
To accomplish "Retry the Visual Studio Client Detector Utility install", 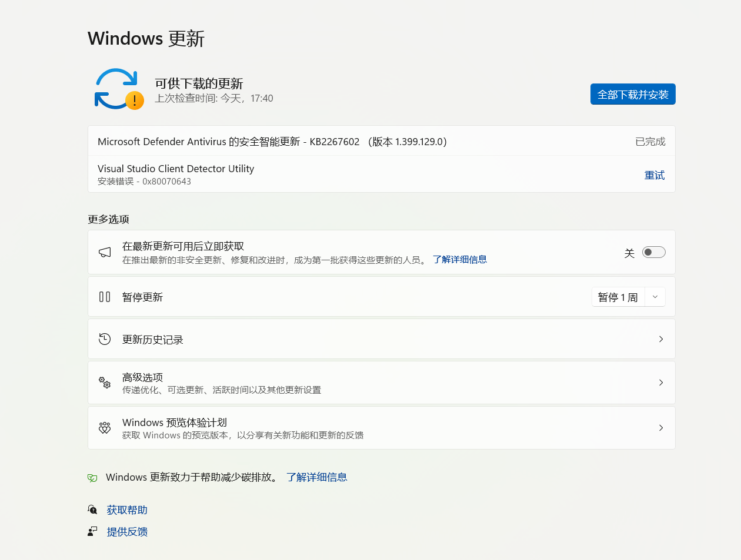I will pyautogui.click(x=655, y=175).
